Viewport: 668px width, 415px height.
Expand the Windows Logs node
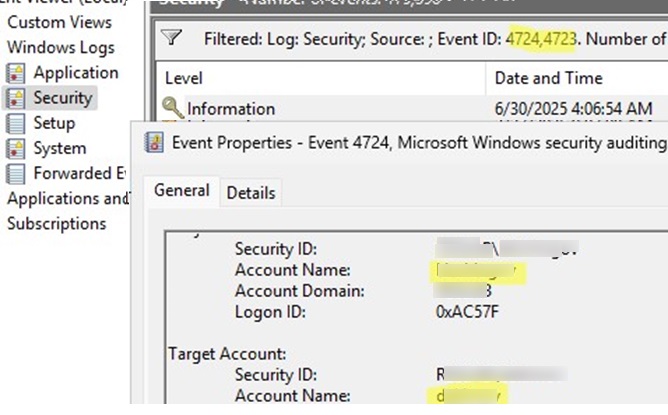point(61,47)
